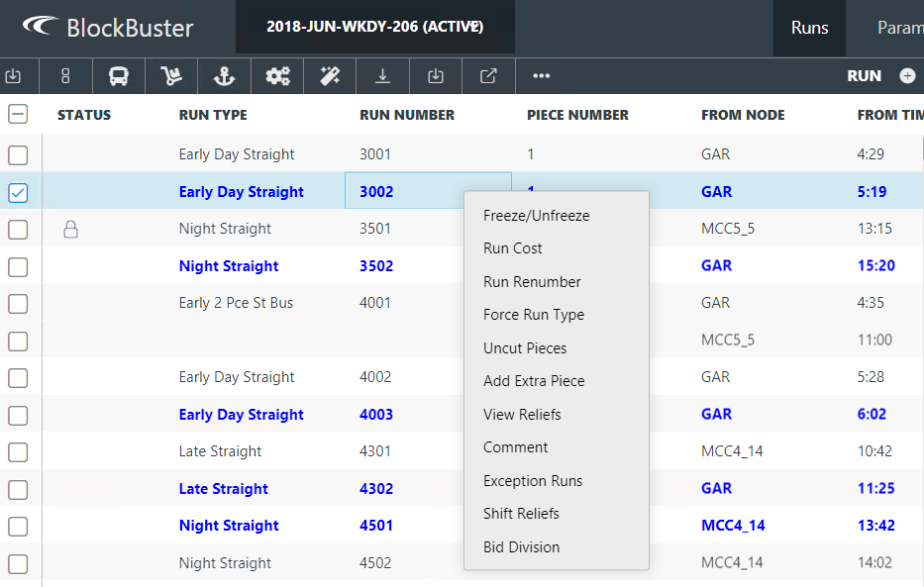Image resolution: width=924 pixels, height=587 pixels.
Task: Click the lock icon on run 3501
Action: [70, 230]
